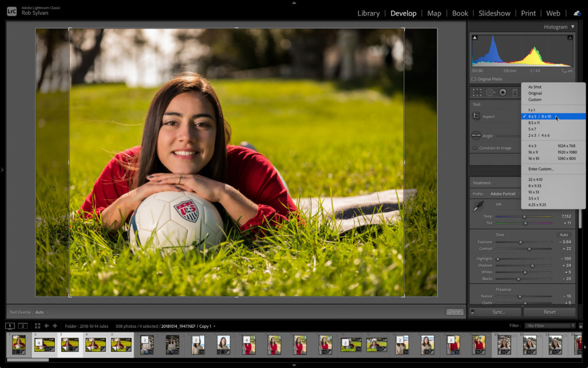Viewport: 588px width, 368px height.
Task: Pick the White Balance eyedropper tool
Action: click(x=478, y=206)
